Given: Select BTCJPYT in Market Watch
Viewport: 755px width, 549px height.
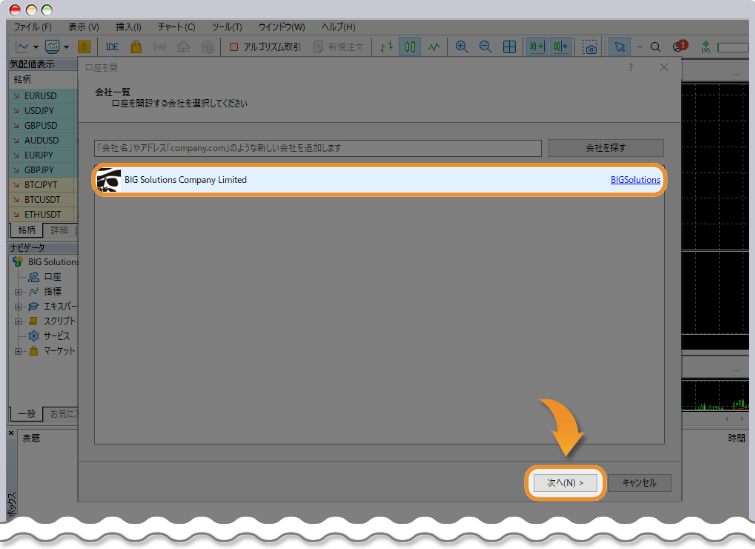Looking at the screenshot, I should click(43, 185).
